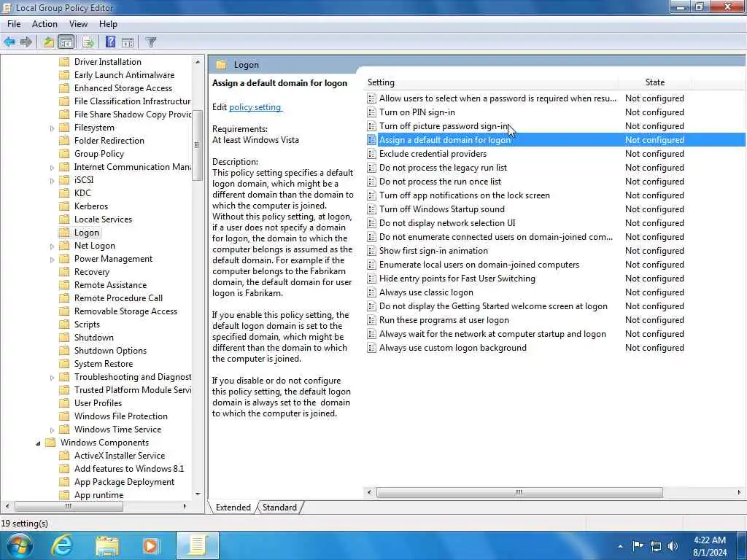The height and width of the screenshot is (560, 747).
Task: Expand the iSCSI tree node
Action: coord(52,181)
